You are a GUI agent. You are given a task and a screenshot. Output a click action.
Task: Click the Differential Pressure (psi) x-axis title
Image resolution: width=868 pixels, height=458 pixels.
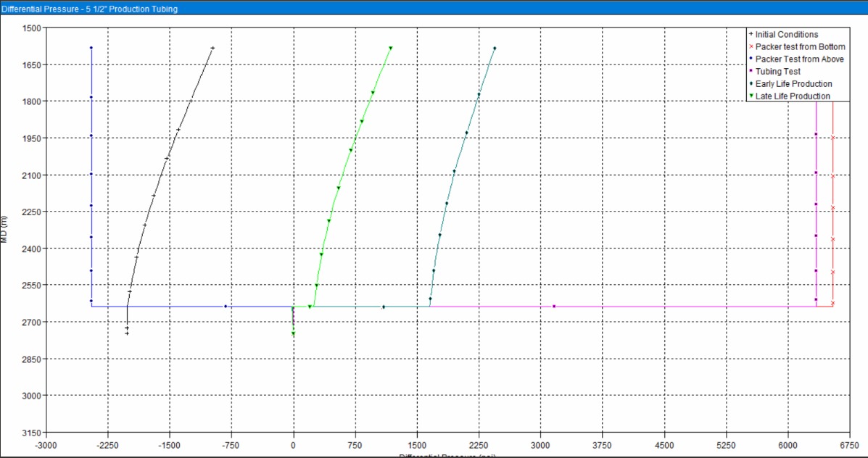[x=447, y=456]
